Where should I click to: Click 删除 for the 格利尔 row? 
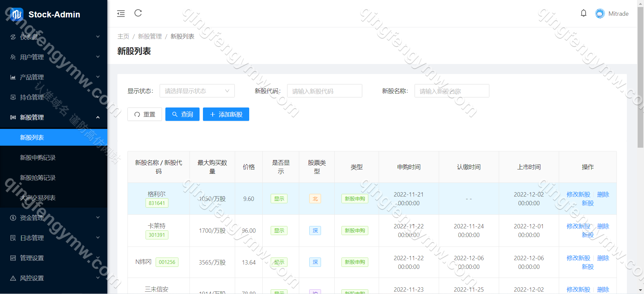(603, 194)
